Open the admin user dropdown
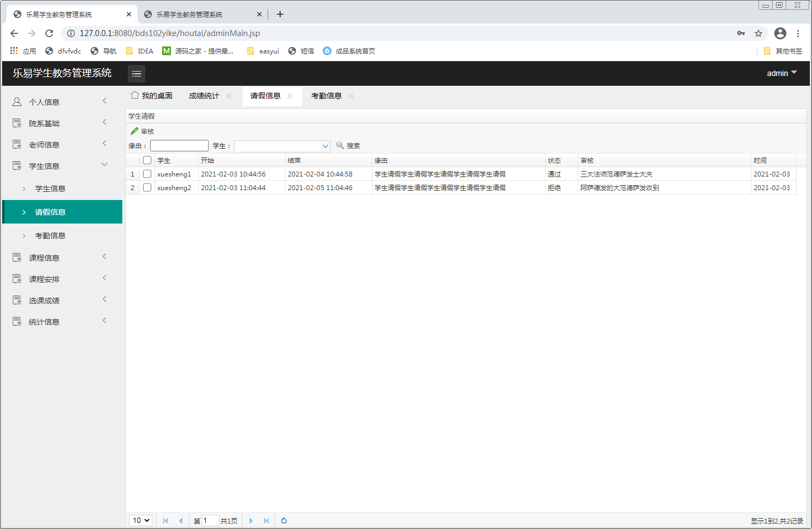This screenshot has width=812, height=529. pyautogui.click(x=782, y=73)
